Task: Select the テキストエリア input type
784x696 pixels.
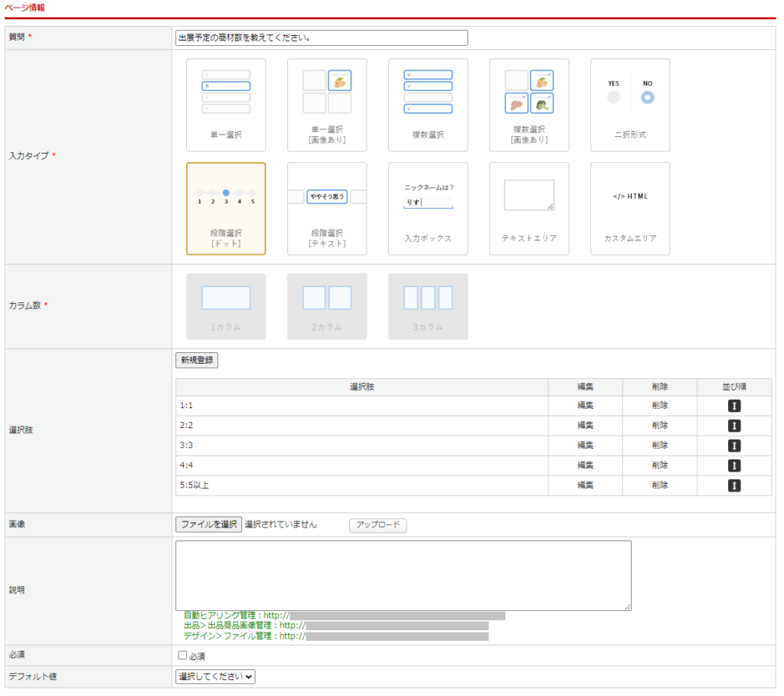Action: tap(529, 208)
